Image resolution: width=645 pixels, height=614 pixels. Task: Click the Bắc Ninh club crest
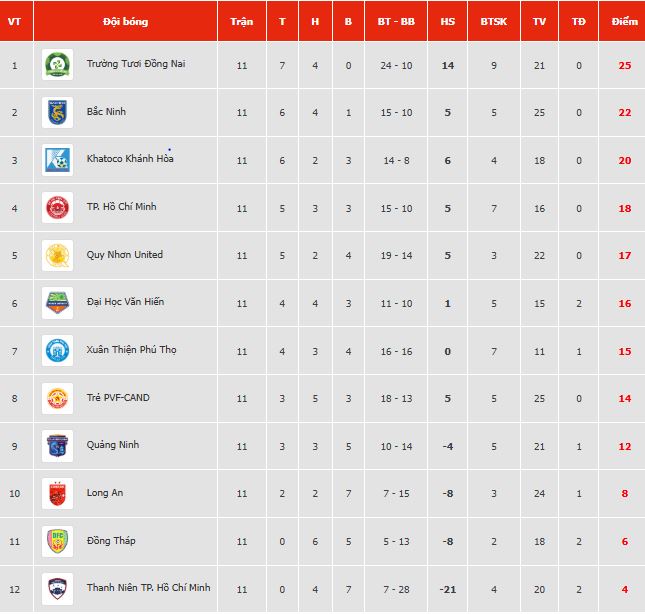tap(57, 112)
